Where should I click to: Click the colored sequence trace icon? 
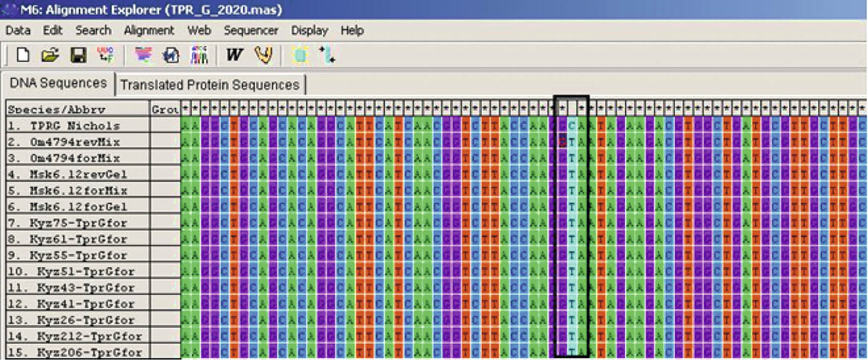pos(199,55)
